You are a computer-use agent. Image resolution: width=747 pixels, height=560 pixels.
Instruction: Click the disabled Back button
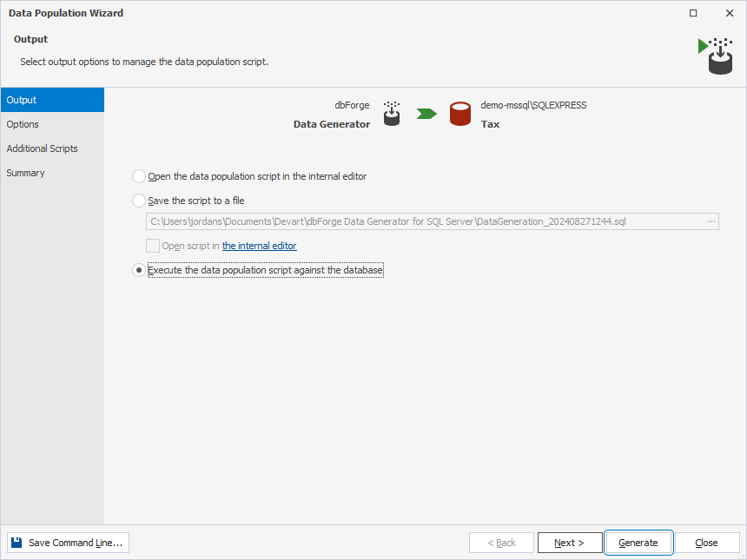tap(501, 543)
